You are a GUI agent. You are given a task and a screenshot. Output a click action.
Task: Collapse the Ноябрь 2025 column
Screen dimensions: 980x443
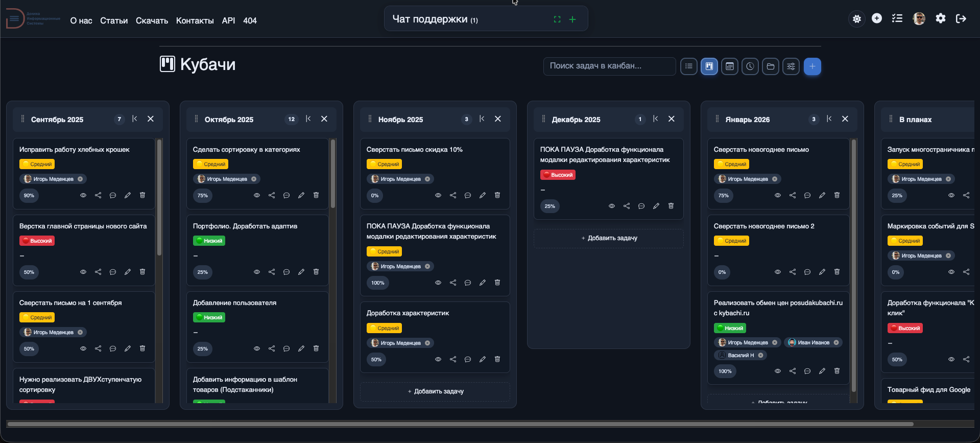click(x=482, y=119)
